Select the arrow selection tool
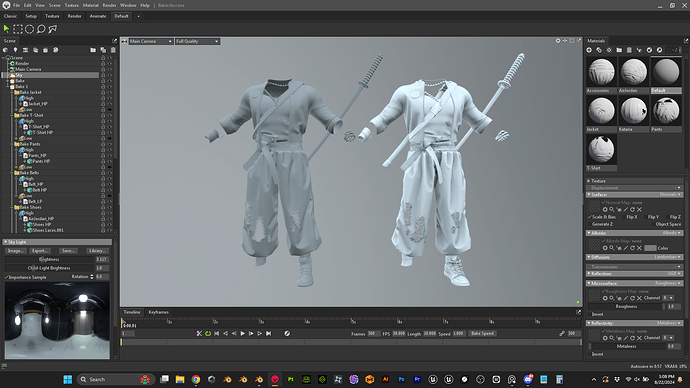The image size is (690, 388). tap(6, 29)
